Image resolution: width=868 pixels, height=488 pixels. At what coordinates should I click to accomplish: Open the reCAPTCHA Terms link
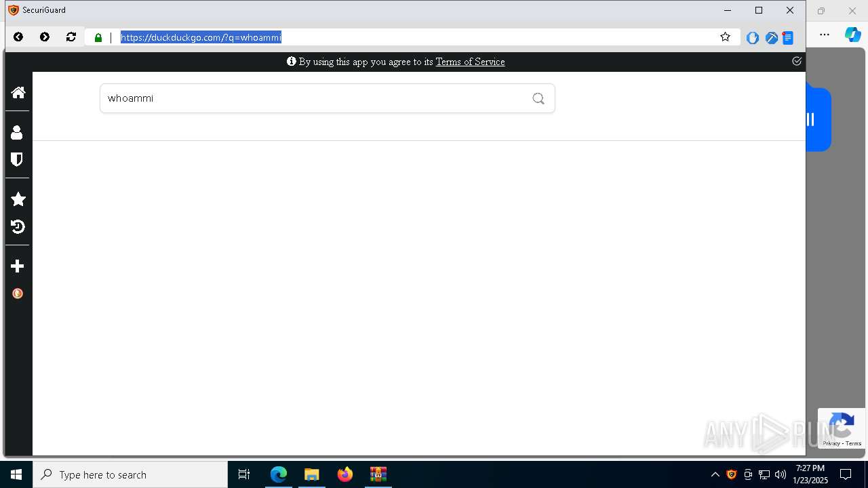pos(853,443)
